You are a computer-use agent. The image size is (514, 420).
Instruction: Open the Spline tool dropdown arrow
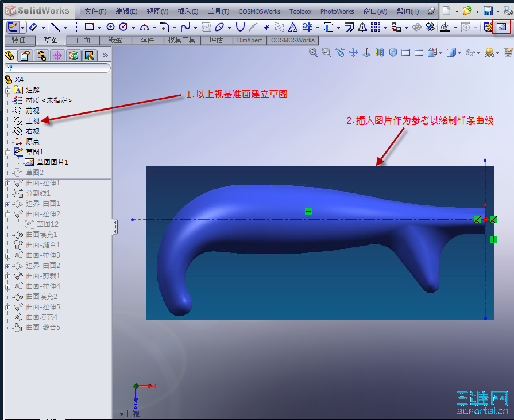point(195,28)
